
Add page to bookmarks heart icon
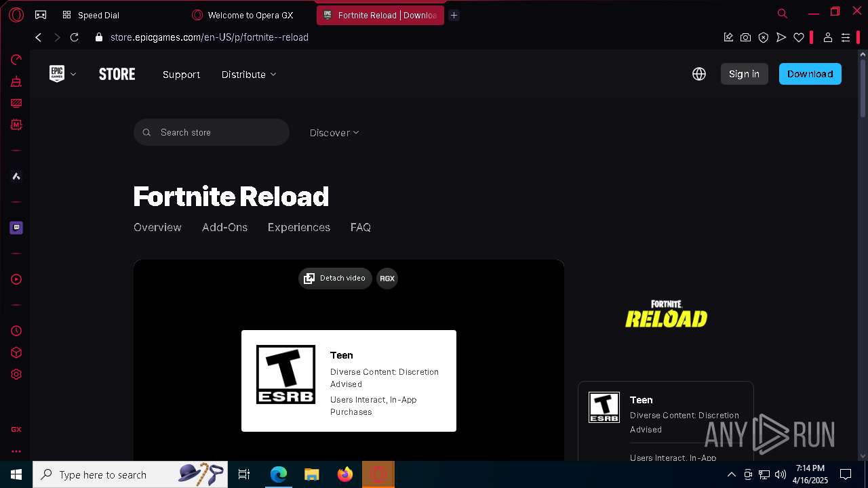coord(799,37)
